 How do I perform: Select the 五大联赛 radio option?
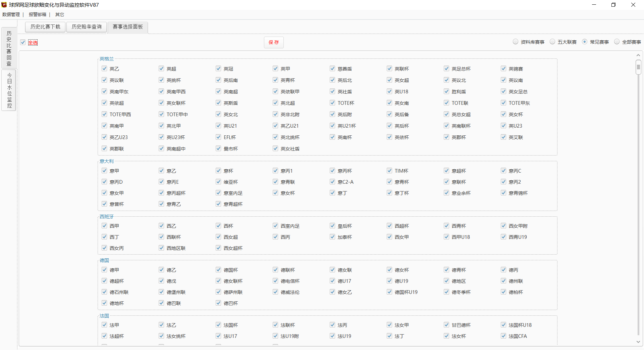coord(552,42)
